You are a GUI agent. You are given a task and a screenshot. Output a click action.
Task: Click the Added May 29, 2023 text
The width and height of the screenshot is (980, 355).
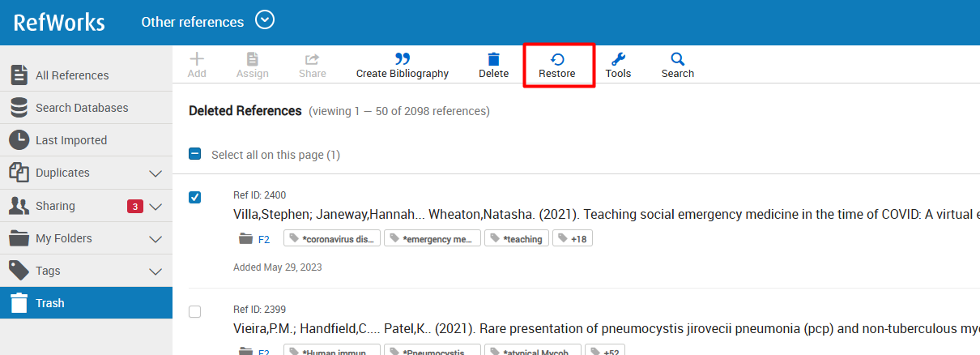click(x=278, y=267)
